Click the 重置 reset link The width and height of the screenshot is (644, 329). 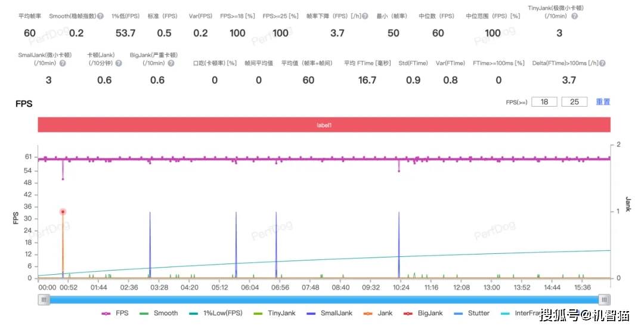pos(603,102)
